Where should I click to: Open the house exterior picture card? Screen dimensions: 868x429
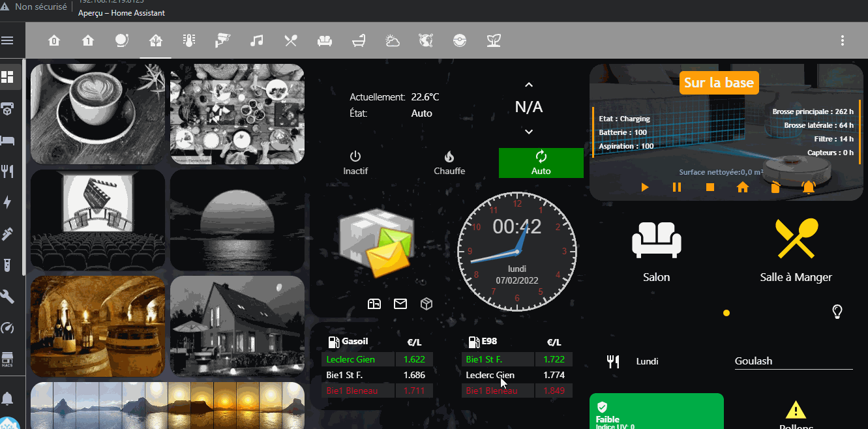(x=237, y=326)
